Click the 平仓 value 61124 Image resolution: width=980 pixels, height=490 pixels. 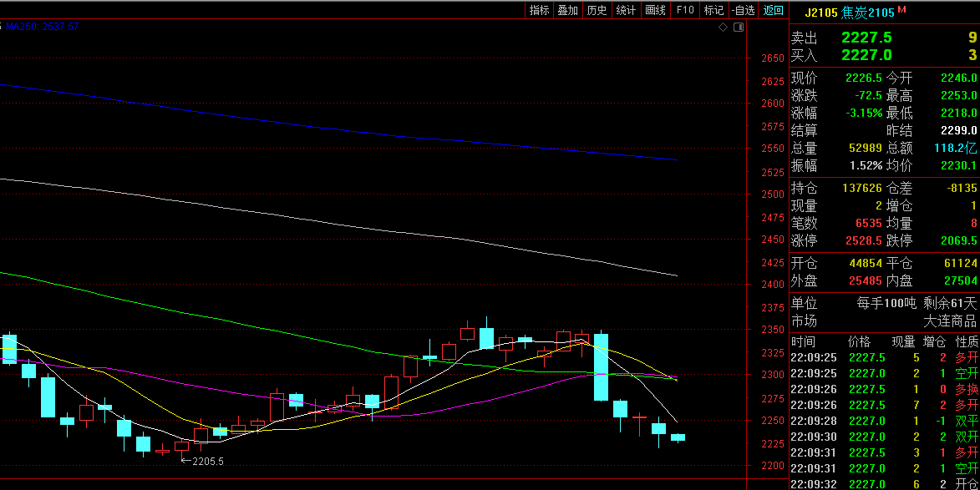pyautogui.click(x=959, y=264)
